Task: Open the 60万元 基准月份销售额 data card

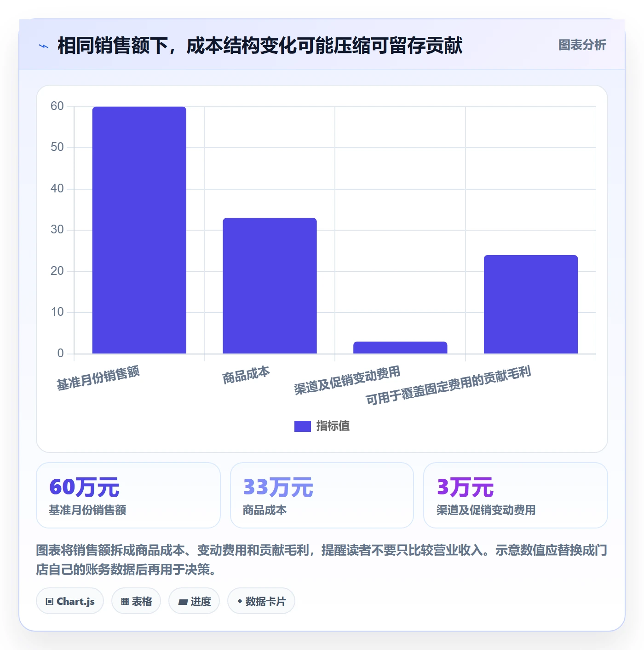Action: click(x=128, y=495)
